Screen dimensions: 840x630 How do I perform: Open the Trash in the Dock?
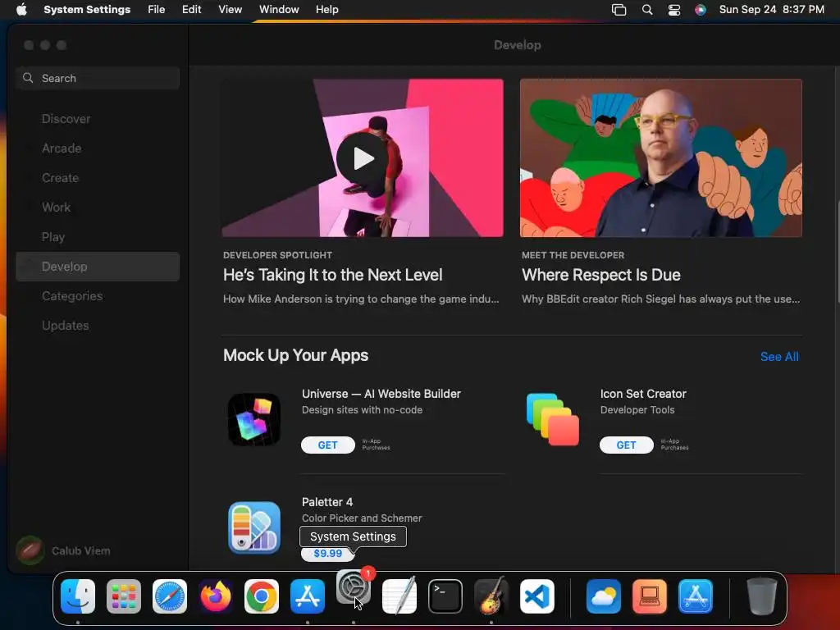click(762, 596)
